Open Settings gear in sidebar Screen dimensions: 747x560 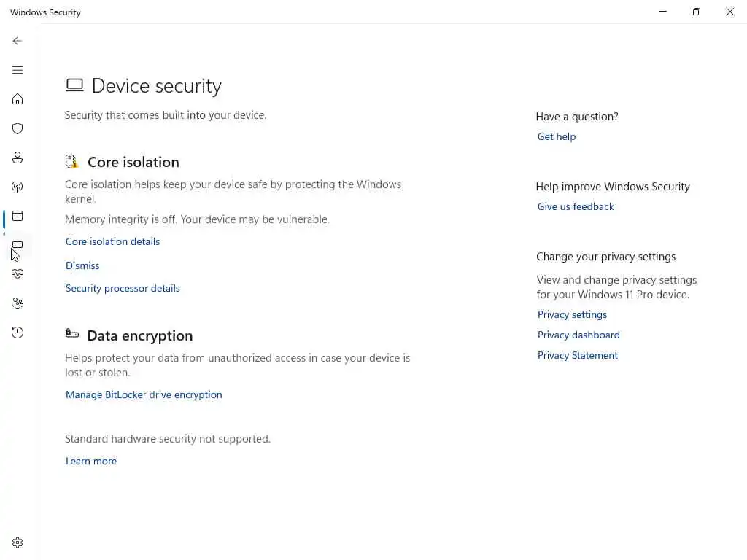click(18, 542)
